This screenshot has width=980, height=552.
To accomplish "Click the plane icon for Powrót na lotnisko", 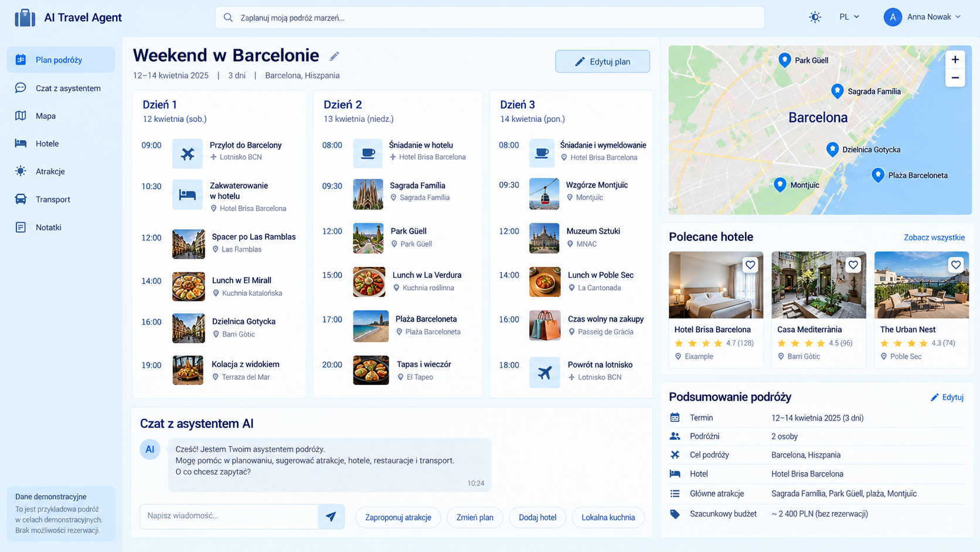I will coord(545,372).
